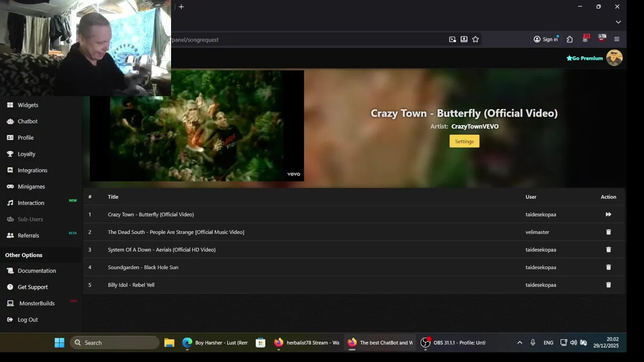Click the Firefox Sign in button
This screenshot has width=644, height=362.
point(546,39)
